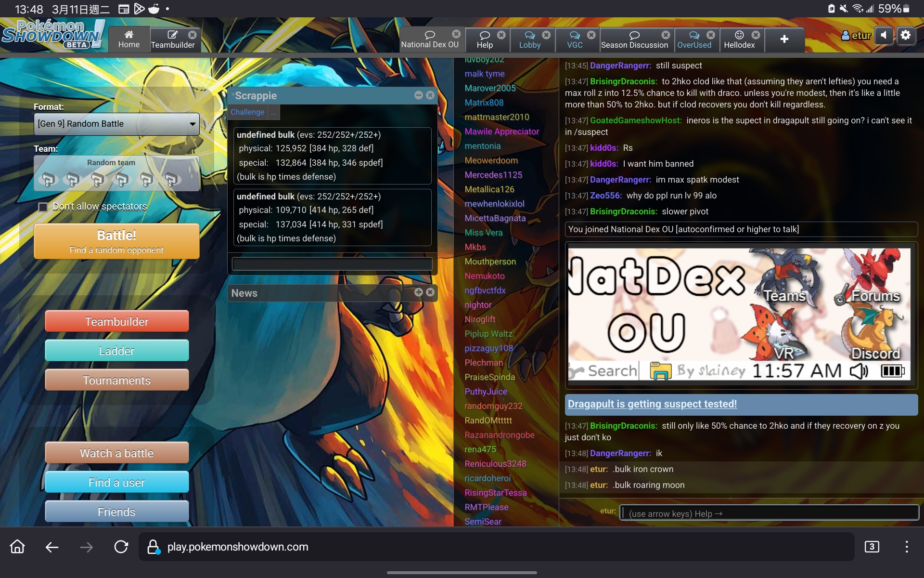Add a new room with plus icon
Viewport: 924px width, 578px height.
(784, 39)
